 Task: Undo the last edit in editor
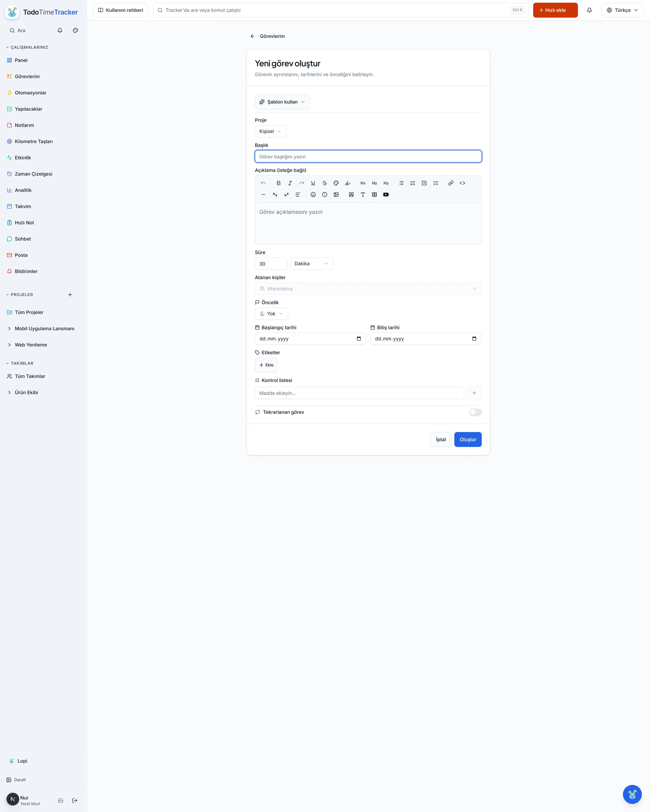click(x=263, y=183)
